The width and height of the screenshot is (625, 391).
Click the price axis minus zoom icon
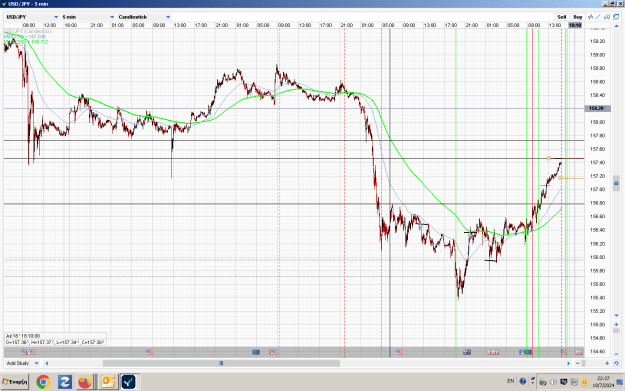[x=616, y=354]
